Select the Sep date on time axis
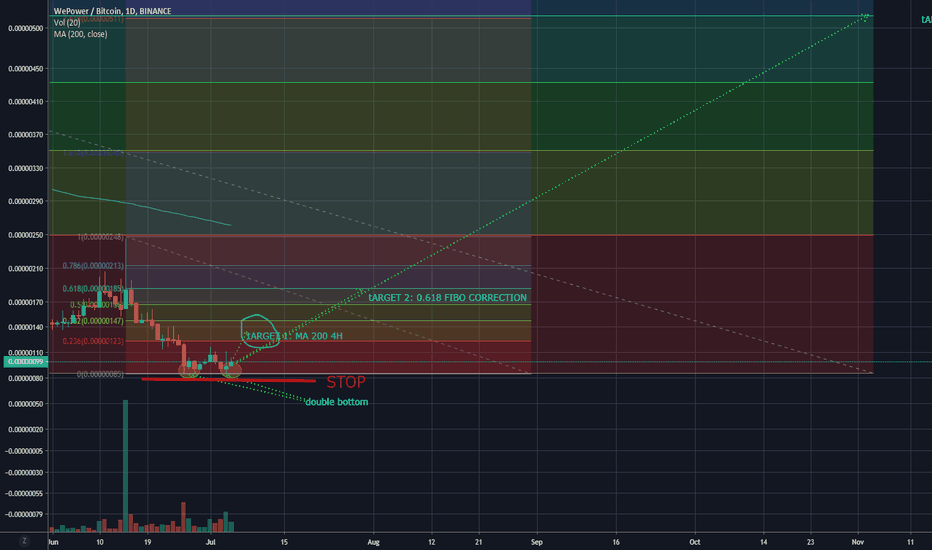Viewport: 932px width, 550px height. 537,542
